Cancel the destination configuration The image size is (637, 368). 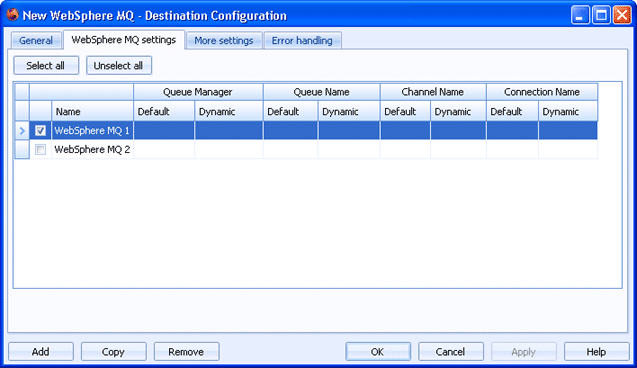pos(450,352)
